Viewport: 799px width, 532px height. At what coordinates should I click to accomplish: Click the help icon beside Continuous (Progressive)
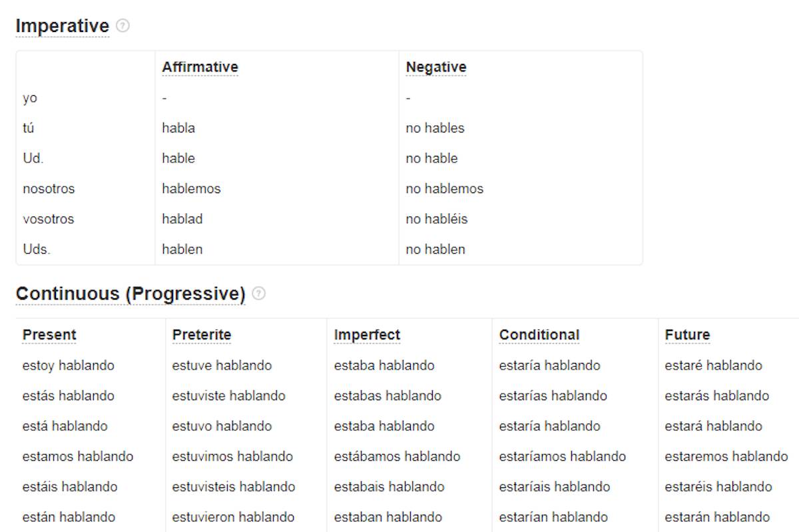click(259, 294)
